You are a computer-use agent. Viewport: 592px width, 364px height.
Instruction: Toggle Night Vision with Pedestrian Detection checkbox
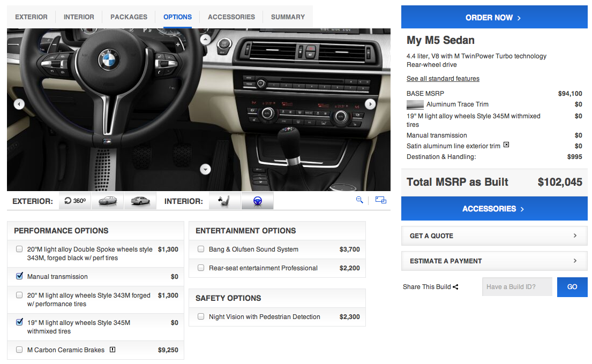click(201, 317)
